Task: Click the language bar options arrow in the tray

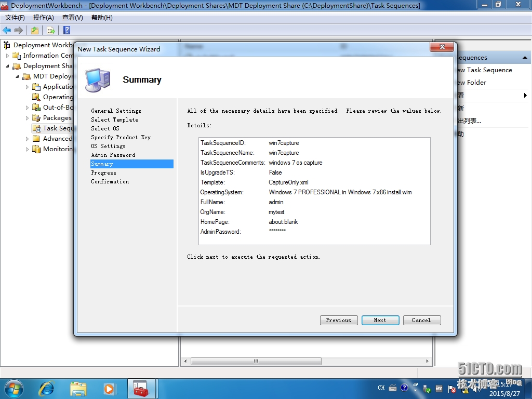Action: click(x=415, y=391)
